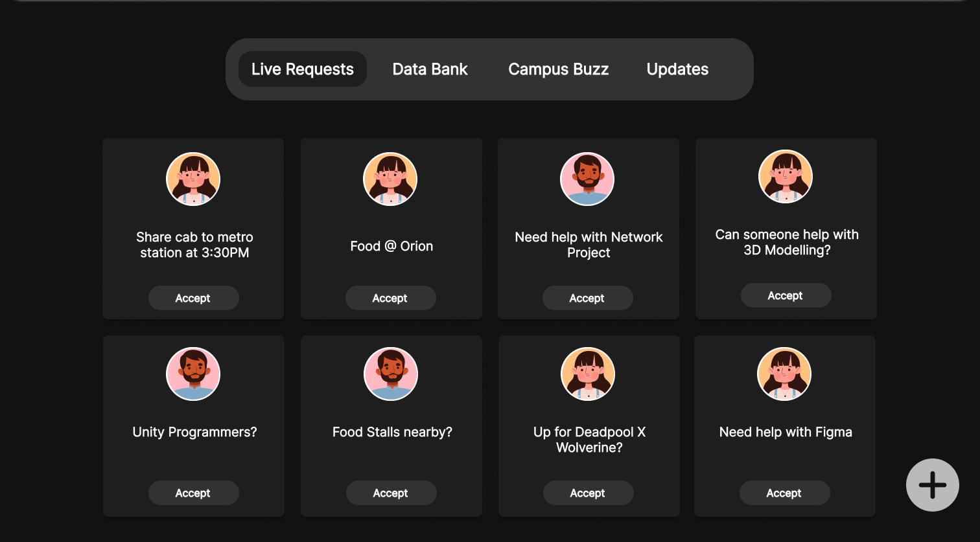Screen dimensions: 980x542
Task: Click avatar on 3D Modelling card
Action: (786, 177)
